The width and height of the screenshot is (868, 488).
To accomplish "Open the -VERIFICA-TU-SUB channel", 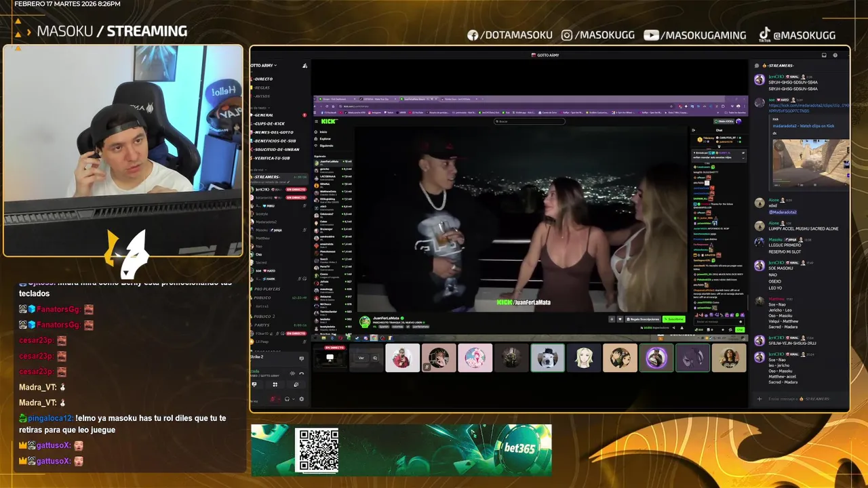I will pos(272,158).
